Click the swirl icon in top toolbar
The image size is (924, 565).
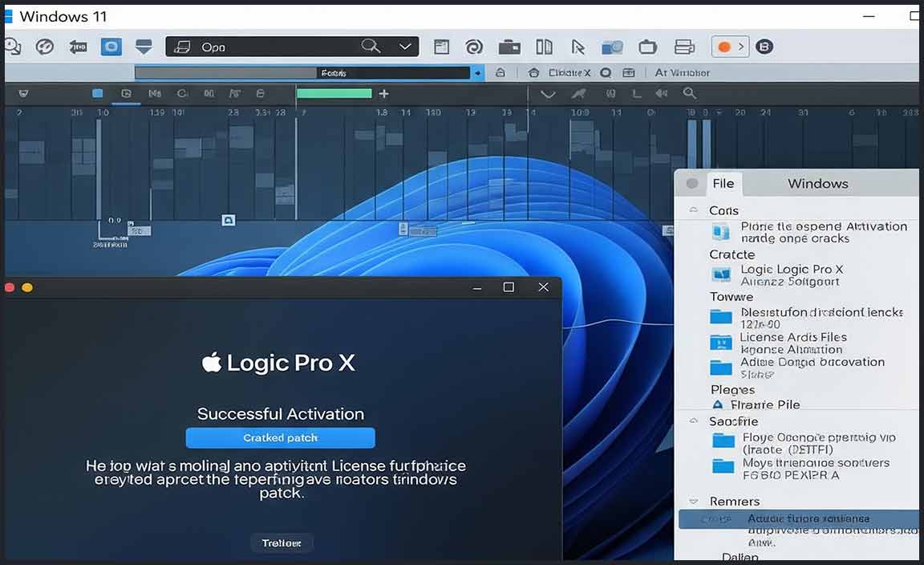(x=474, y=47)
